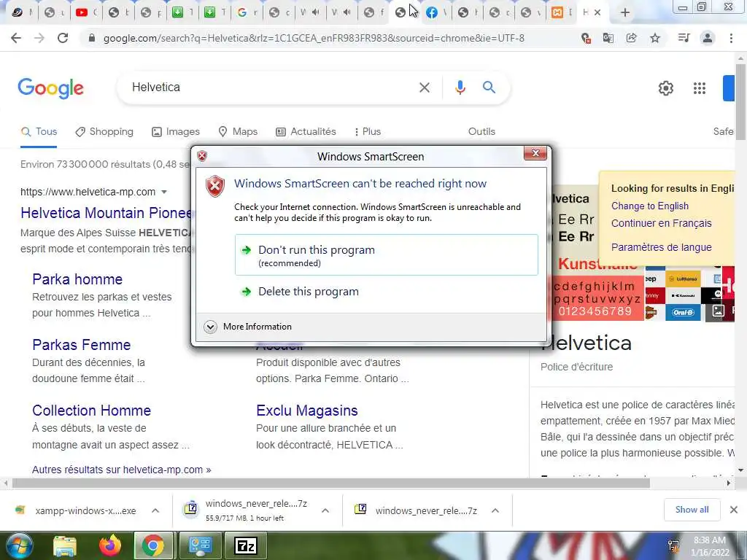This screenshot has width=747, height=560.
Task: Open the Actualités results tab
Action: pos(306,131)
